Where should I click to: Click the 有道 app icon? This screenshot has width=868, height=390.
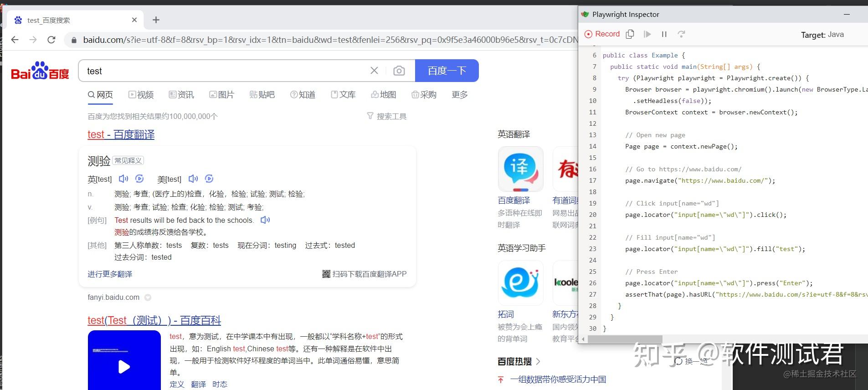point(565,169)
